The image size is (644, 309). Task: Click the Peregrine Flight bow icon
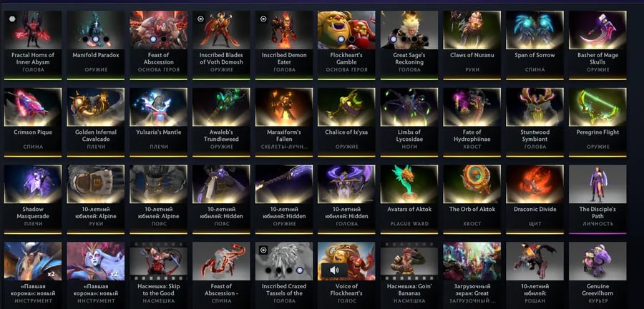[597, 107]
